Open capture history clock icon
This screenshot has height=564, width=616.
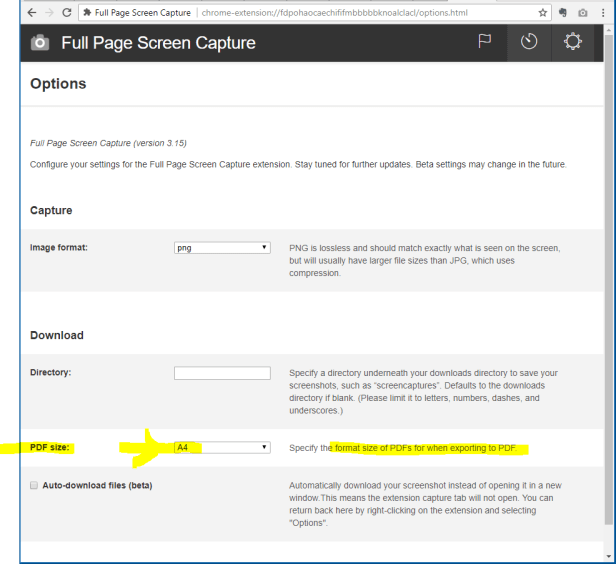point(530,43)
